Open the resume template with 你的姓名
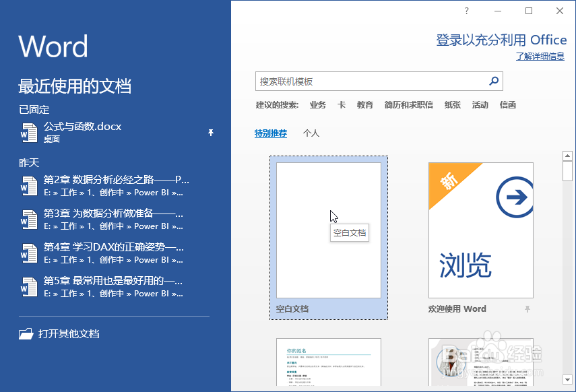 click(328, 362)
